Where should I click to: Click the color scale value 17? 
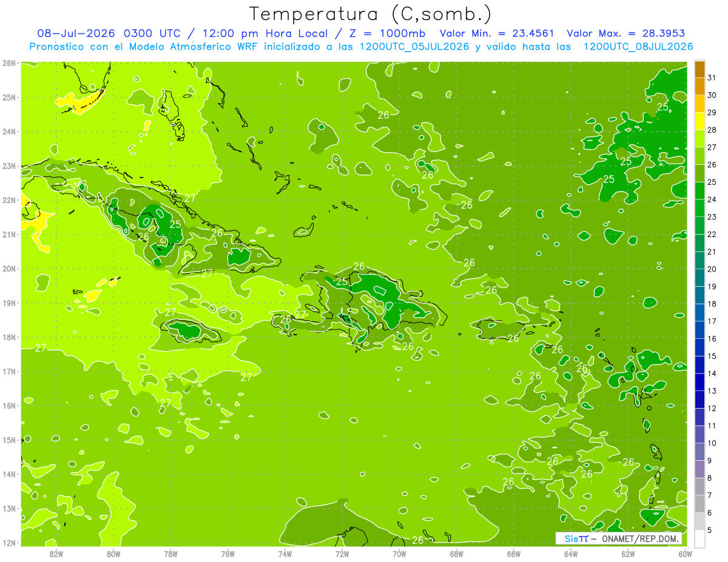(x=713, y=321)
